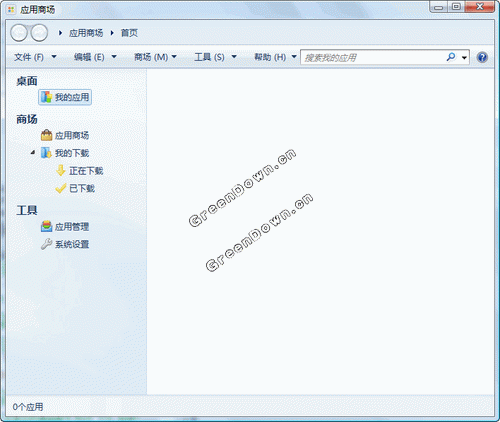
Task: Click the magnifier search icon
Action: point(451,57)
